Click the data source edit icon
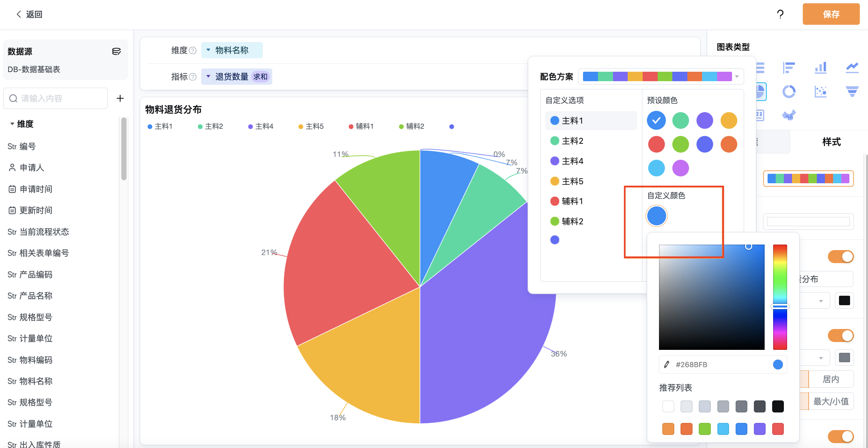 point(116,51)
